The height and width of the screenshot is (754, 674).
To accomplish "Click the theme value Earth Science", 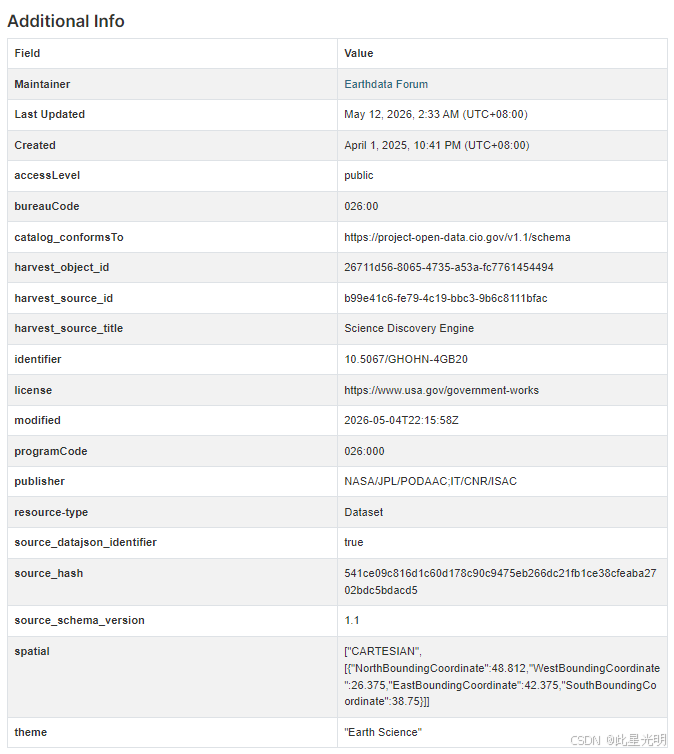I will [x=383, y=732].
